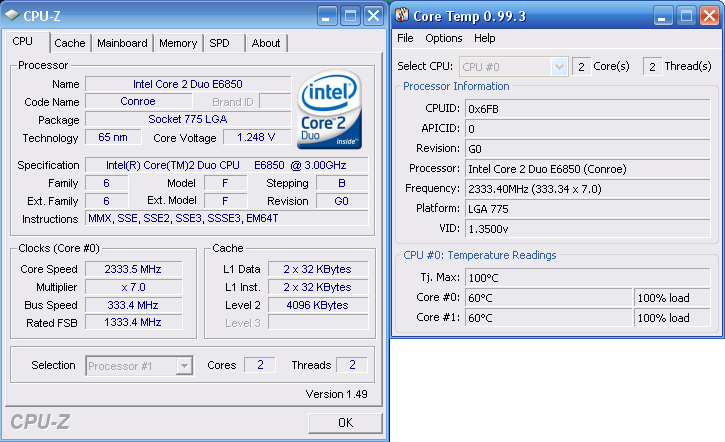Open the Help menu in Core Temp

tap(484, 38)
